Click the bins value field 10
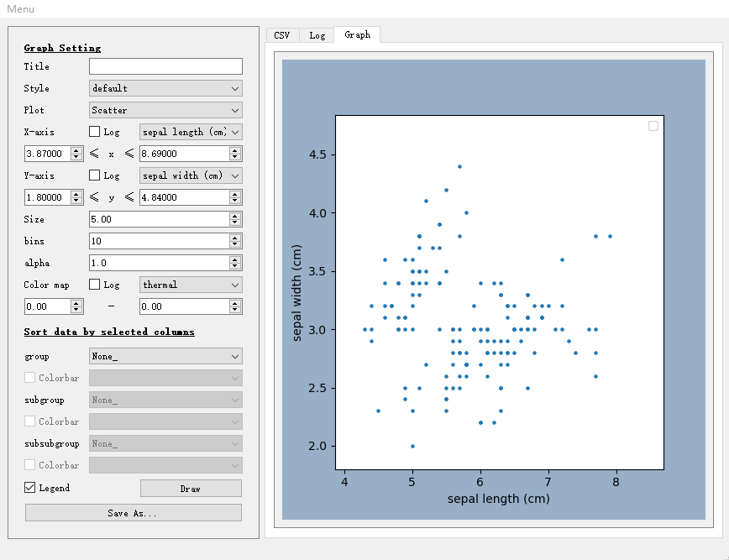Viewport: 729px width, 560px height. (x=165, y=241)
